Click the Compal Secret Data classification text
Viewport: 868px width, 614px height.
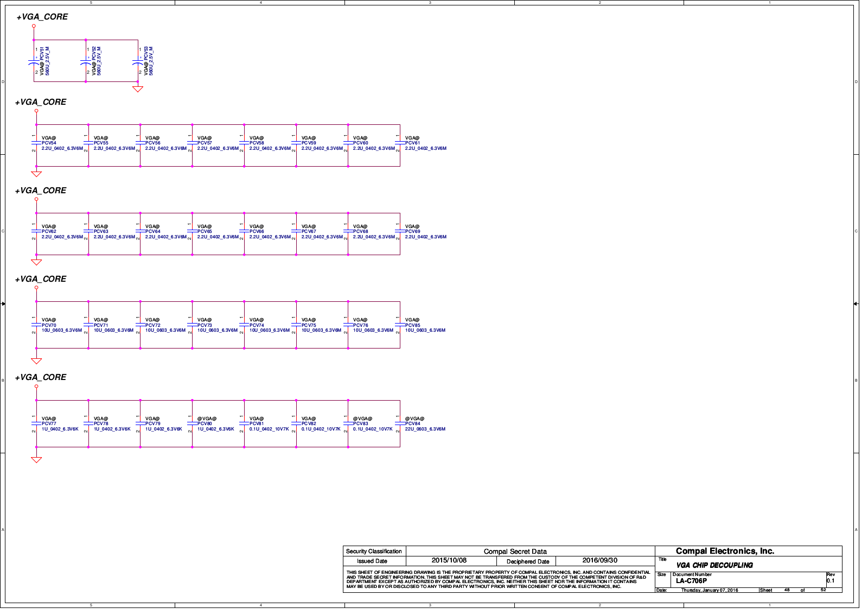tap(515, 552)
